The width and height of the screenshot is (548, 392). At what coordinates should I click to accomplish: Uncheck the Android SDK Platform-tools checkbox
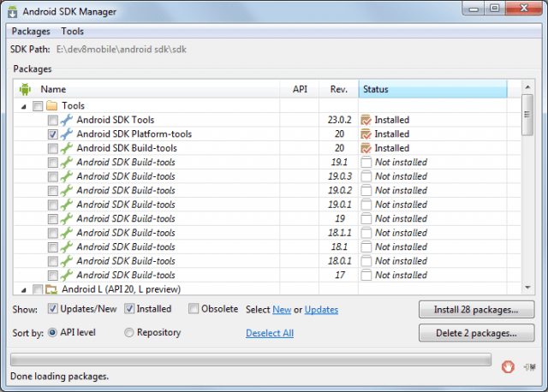point(53,134)
